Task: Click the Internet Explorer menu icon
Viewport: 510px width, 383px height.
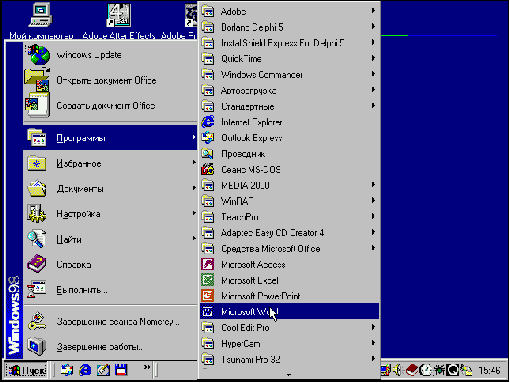Action: (208, 122)
